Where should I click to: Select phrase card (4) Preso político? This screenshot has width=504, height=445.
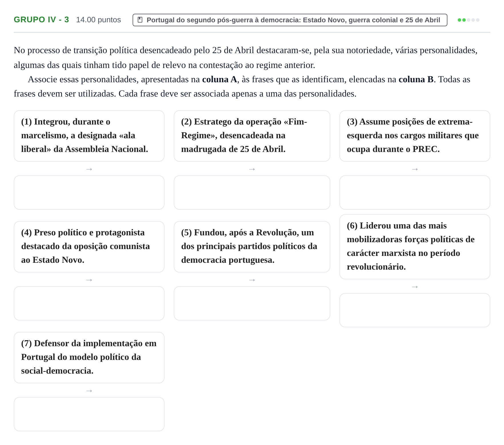(x=89, y=247)
